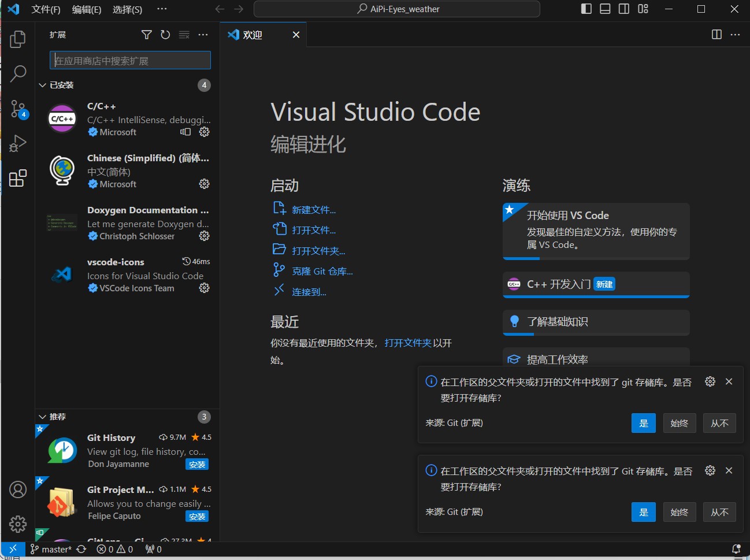Split the editor to the right
The image size is (750, 560).
pyautogui.click(x=716, y=35)
